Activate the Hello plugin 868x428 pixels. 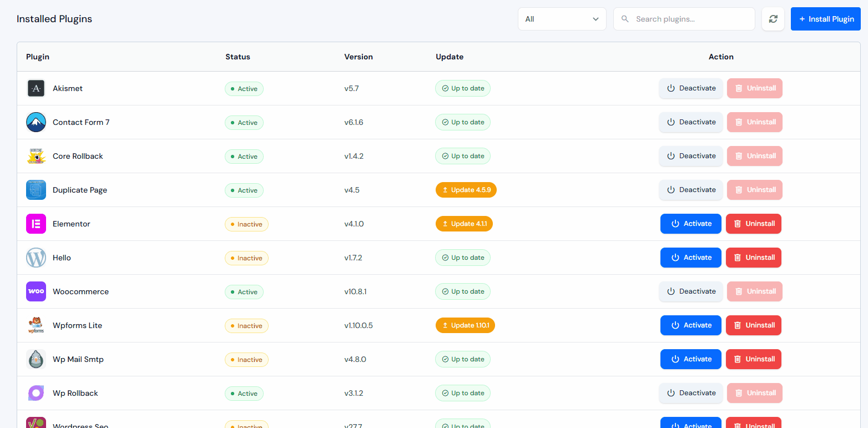(691, 258)
